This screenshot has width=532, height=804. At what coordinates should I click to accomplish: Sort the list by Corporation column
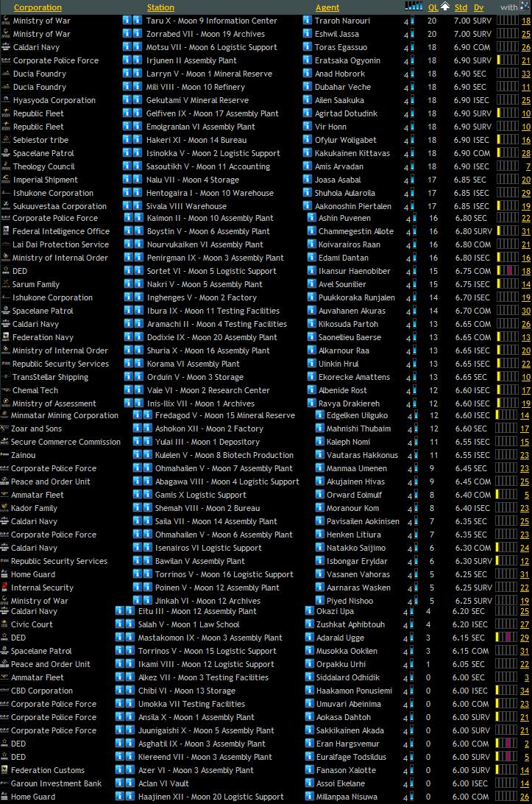pyautogui.click(x=38, y=7)
